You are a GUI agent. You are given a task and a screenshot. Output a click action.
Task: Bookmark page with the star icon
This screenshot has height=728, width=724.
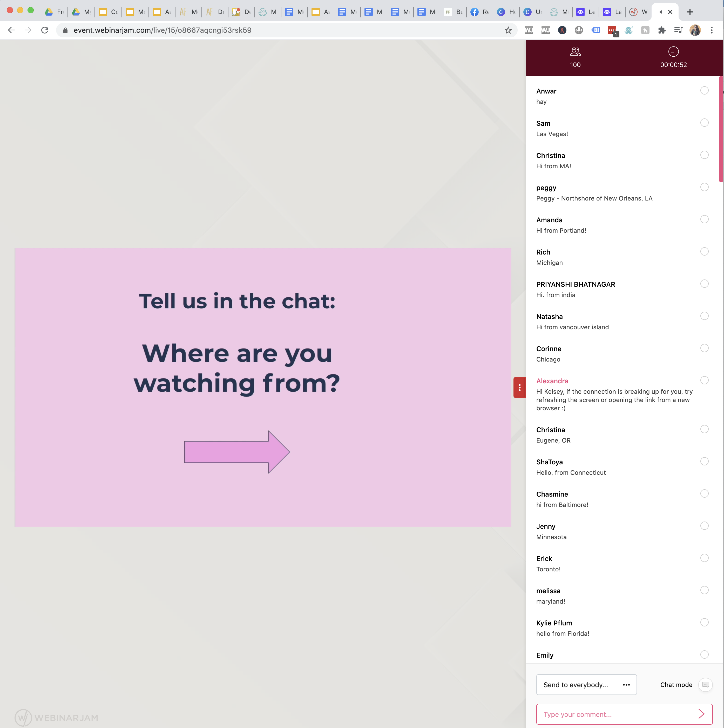[x=508, y=30]
